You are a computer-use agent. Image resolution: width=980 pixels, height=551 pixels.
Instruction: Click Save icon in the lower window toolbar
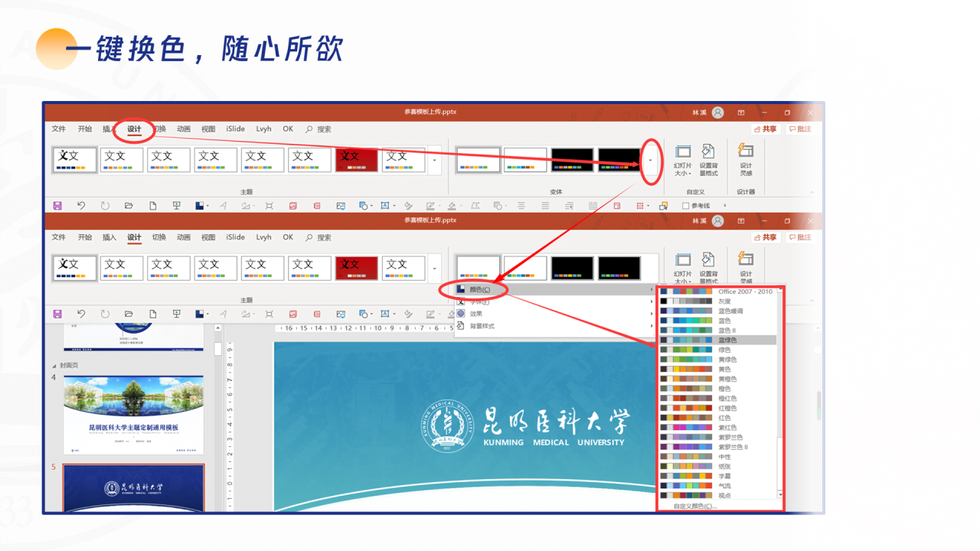click(57, 314)
